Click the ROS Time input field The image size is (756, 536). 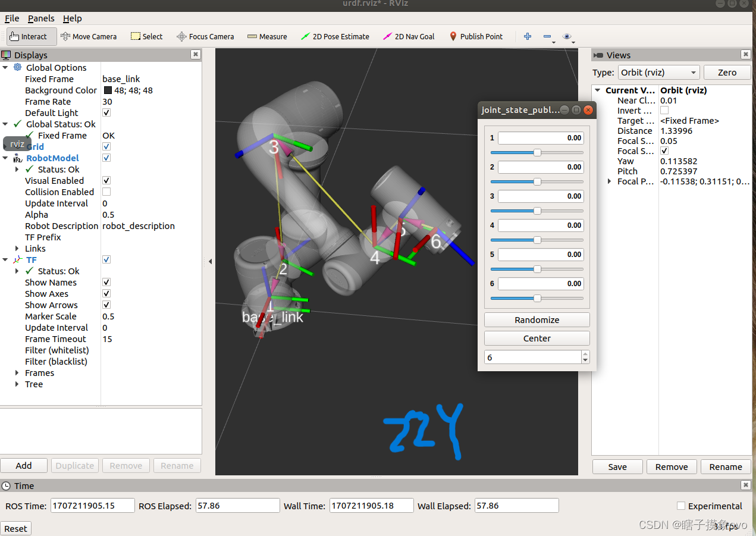click(92, 505)
